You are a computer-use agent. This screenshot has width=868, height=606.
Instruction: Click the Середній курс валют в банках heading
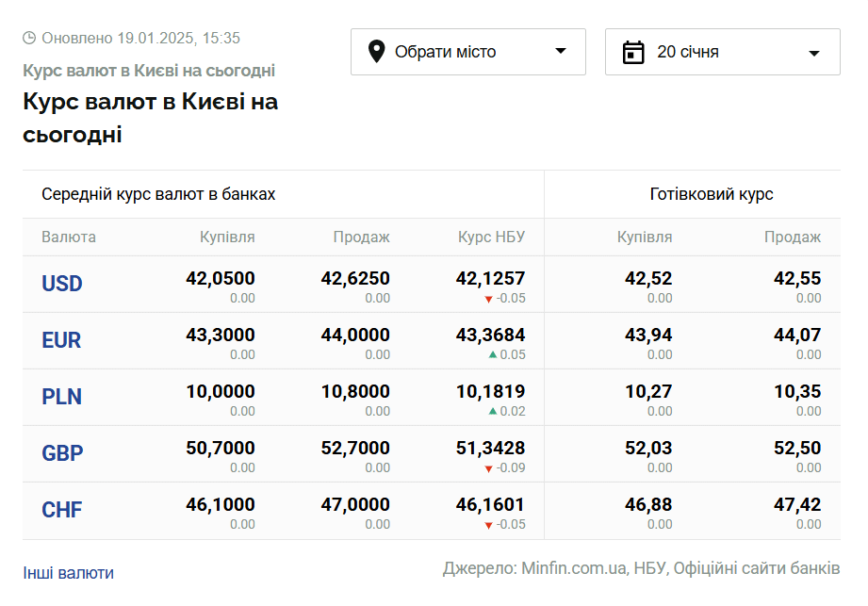coord(158,194)
